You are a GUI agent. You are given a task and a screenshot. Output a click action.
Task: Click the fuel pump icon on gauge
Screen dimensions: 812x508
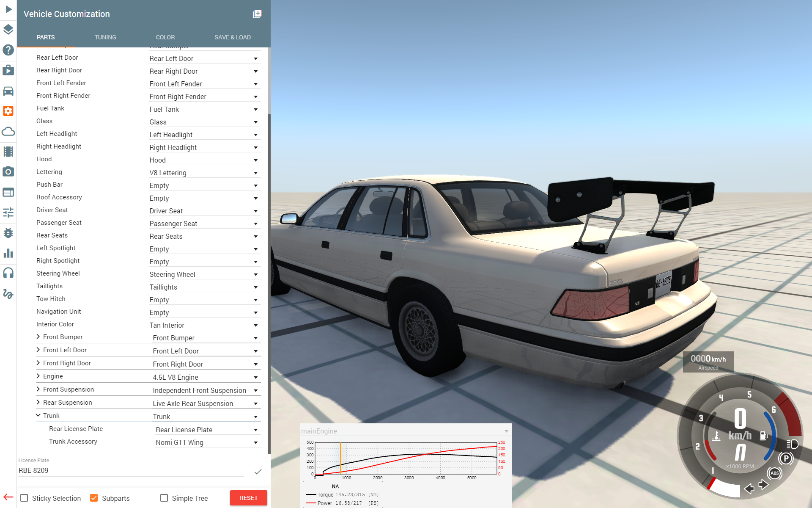click(764, 436)
